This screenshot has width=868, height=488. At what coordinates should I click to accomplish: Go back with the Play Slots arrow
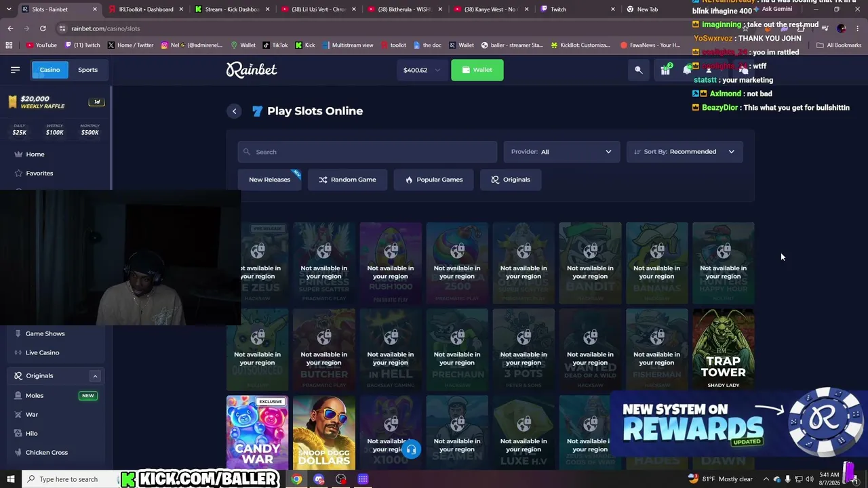tap(234, 111)
